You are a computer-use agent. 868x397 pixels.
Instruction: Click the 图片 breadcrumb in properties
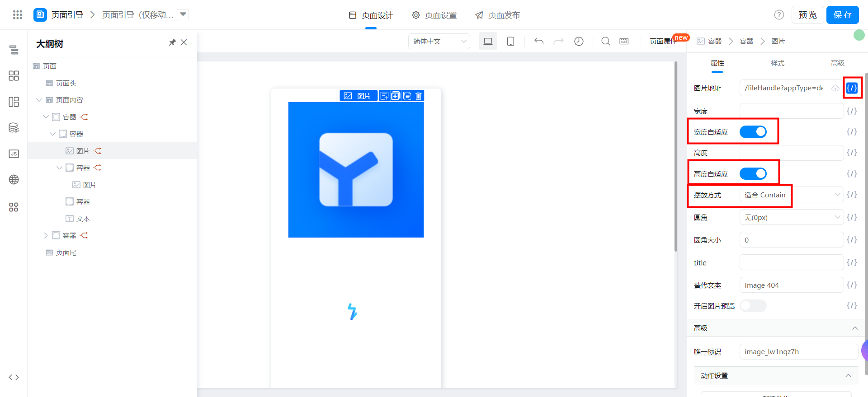pos(778,41)
